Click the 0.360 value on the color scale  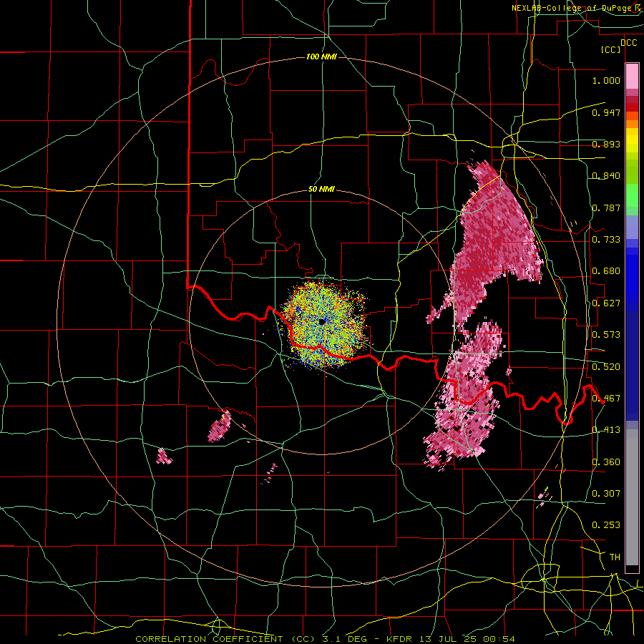pos(606,462)
